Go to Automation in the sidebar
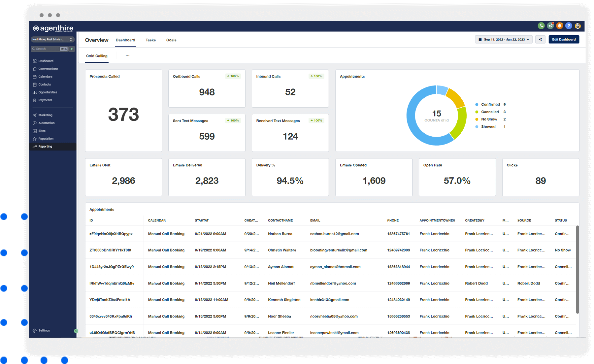Image resolution: width=594 pixels, height=364 pixels. point(47,123)
